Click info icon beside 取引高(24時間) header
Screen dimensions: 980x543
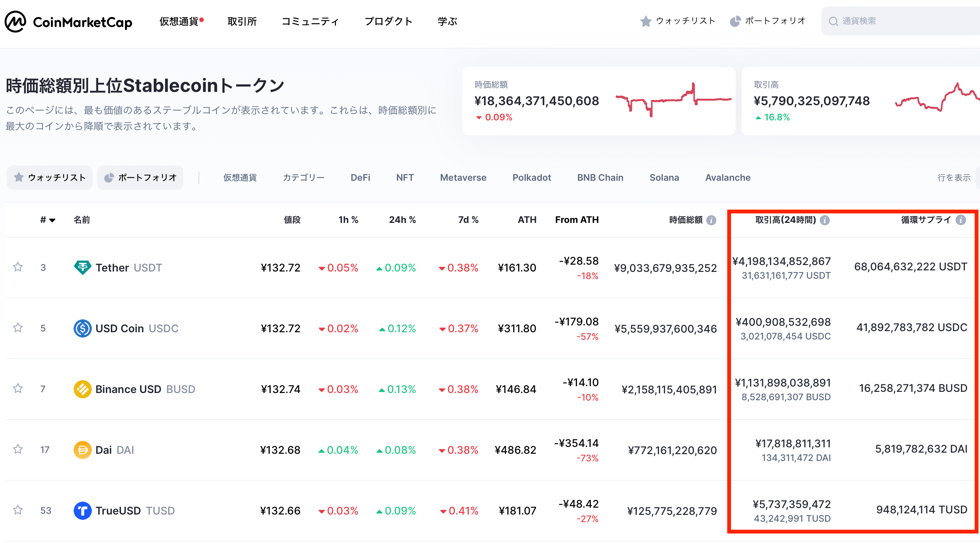pyautogui.click(x=824, y=220)
